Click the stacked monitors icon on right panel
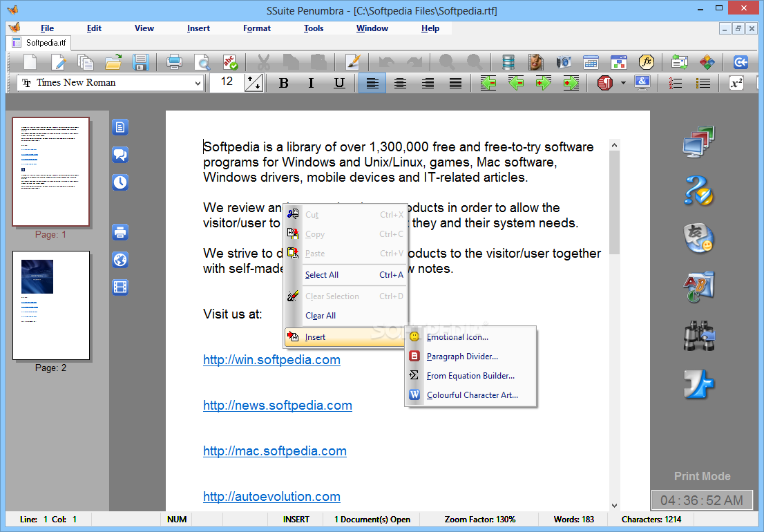The image size is (764, 532). 698,142
